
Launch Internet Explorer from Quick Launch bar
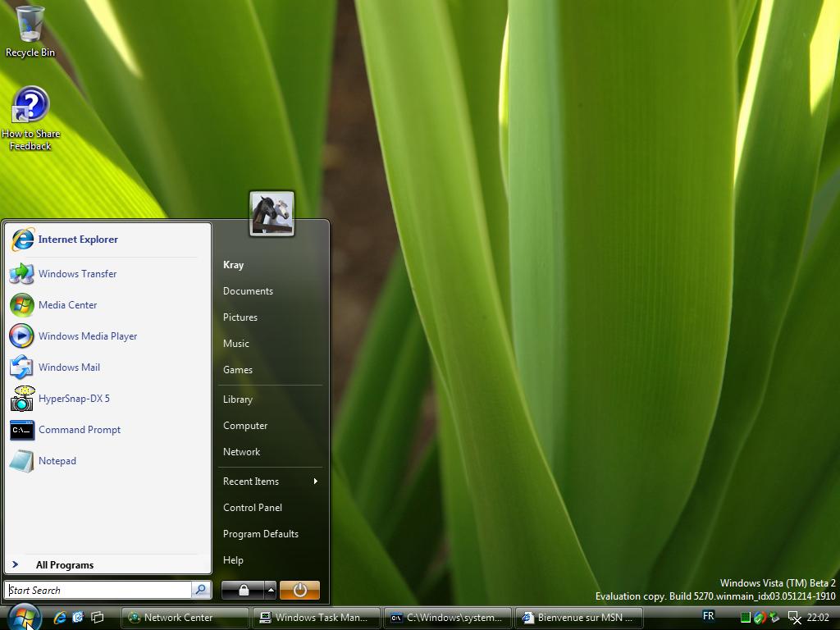coord(60,618)
